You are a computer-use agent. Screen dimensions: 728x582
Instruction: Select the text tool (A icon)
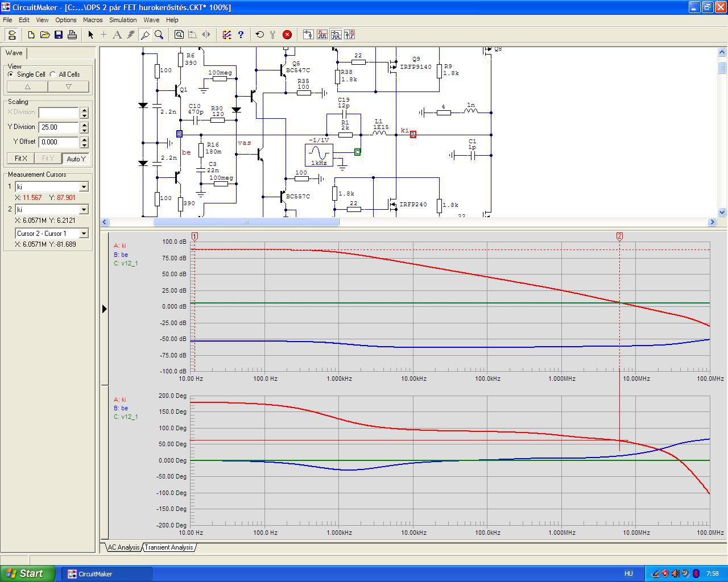[117, 35]
